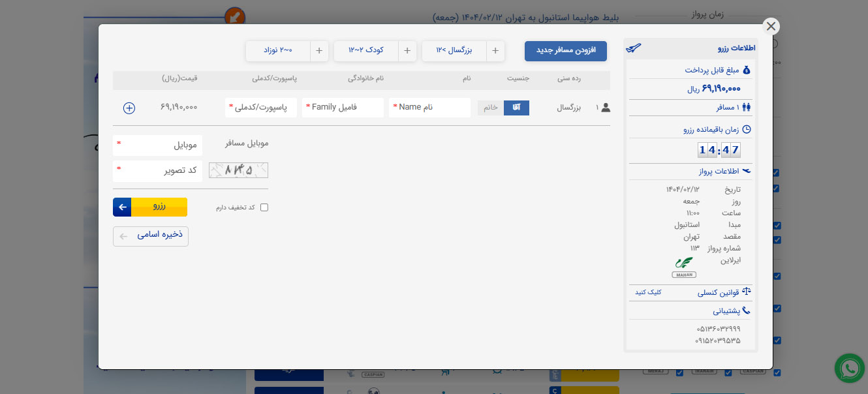Check the کد تخفیف دارم checkbox

click(x=264, y=207)
